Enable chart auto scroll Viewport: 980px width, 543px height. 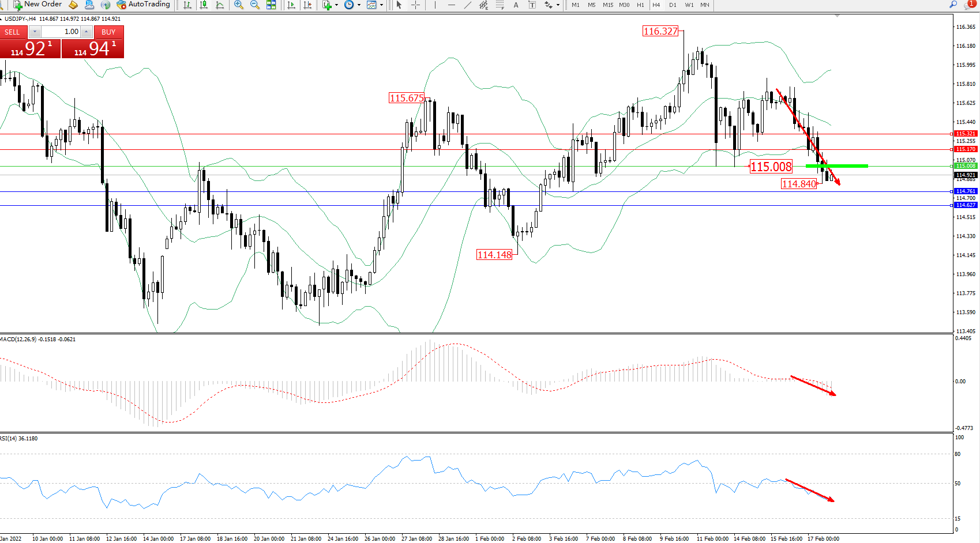point(291,5)
